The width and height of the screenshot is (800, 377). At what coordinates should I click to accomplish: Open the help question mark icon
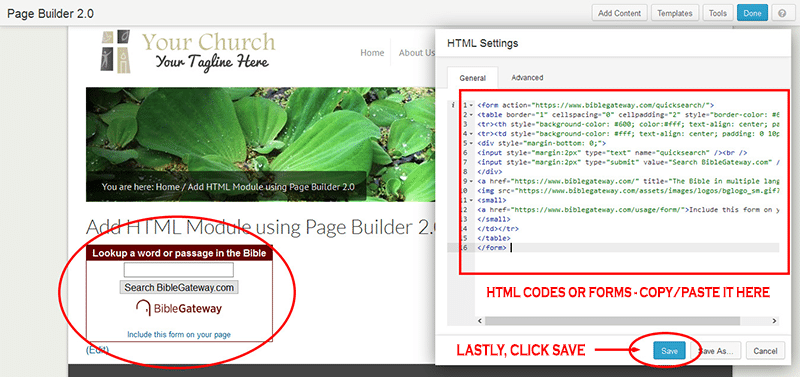pos(782,13)
